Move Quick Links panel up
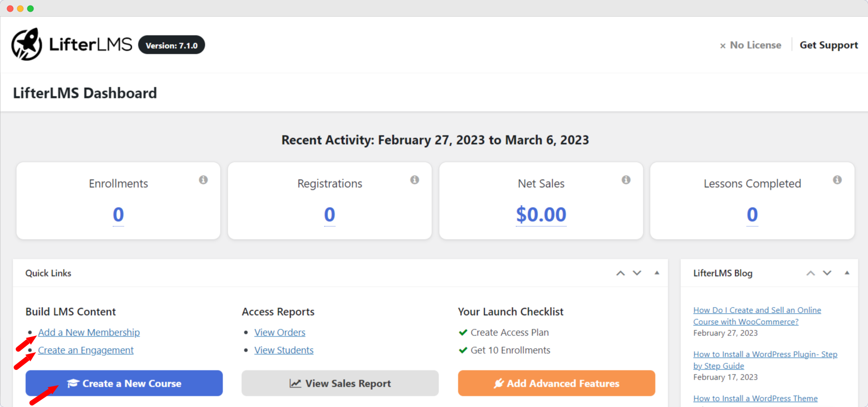Image resolution: width=868 pixels, height=407 pixels. [x=621, y=273]
